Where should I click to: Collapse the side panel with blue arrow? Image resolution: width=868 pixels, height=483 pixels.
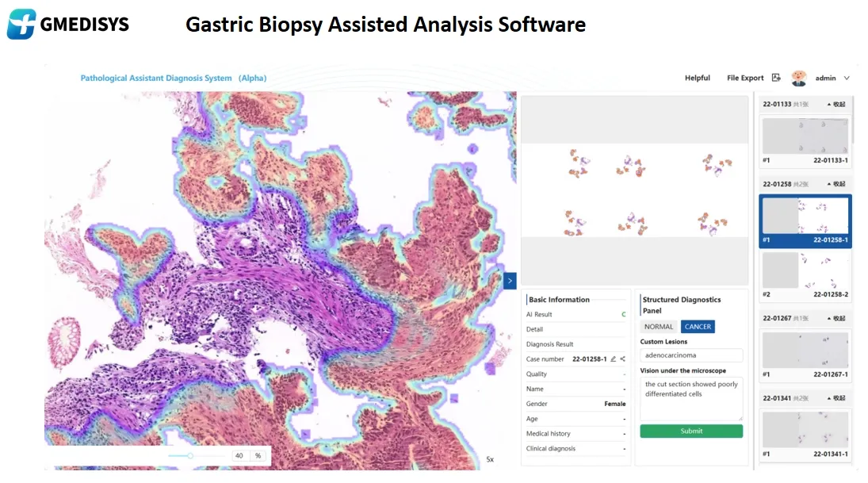510,280
